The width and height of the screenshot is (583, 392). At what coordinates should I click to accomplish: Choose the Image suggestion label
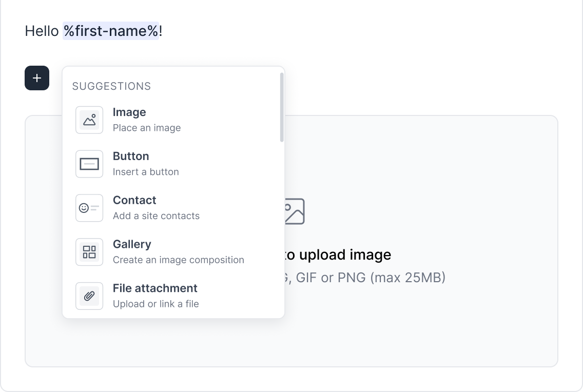[129, 112]
